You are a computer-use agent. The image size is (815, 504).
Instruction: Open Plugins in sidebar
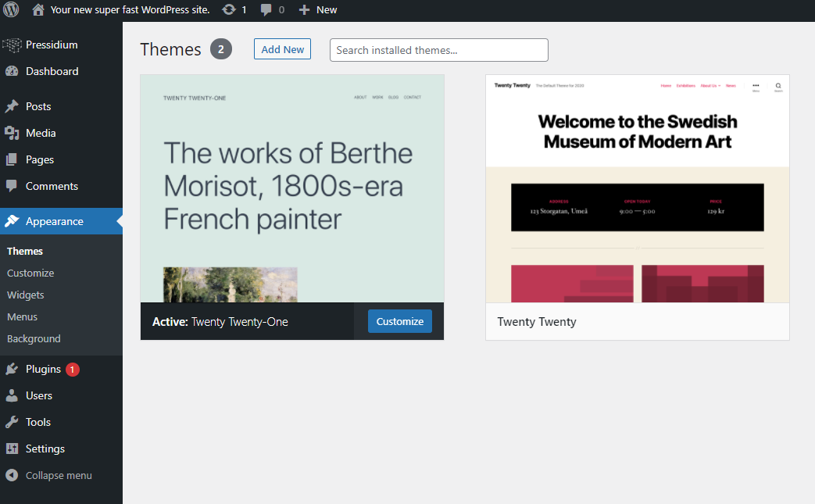pos(44,369)
